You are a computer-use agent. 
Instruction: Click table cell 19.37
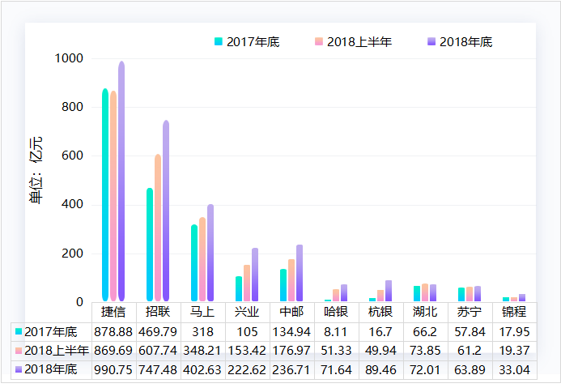click(515, 351)
